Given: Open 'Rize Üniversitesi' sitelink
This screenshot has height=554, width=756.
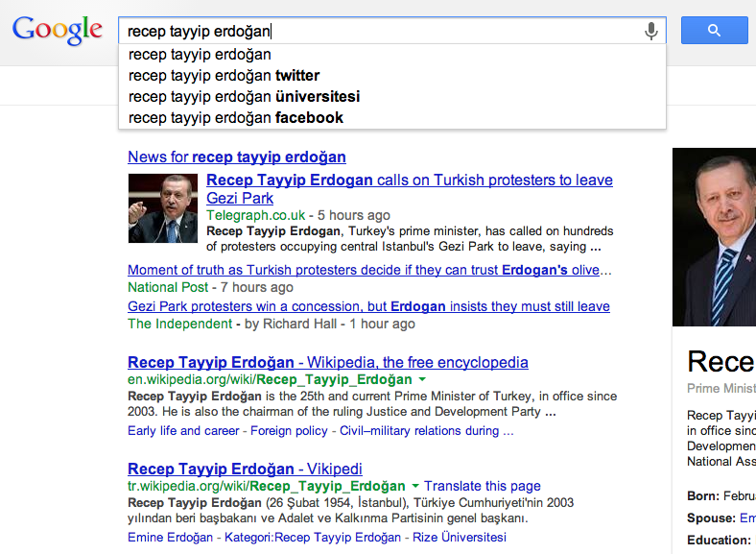Looking at the screenshot, I should coord(460,537).
